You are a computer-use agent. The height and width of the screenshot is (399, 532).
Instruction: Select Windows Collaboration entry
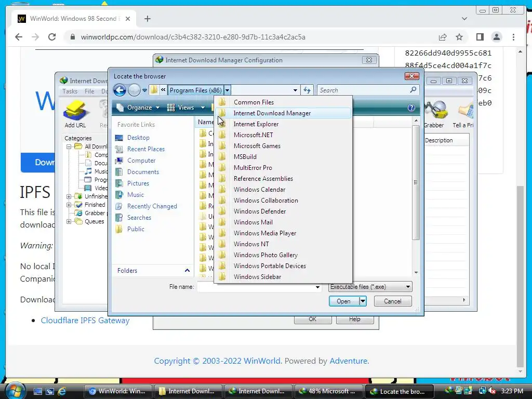pos(283,201)
